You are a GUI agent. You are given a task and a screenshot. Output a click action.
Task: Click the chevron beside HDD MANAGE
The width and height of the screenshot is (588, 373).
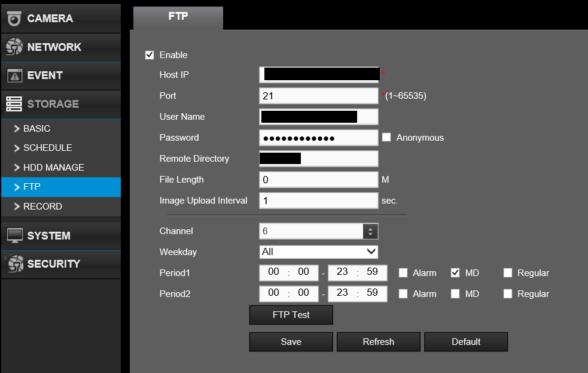tap(17, 168)
